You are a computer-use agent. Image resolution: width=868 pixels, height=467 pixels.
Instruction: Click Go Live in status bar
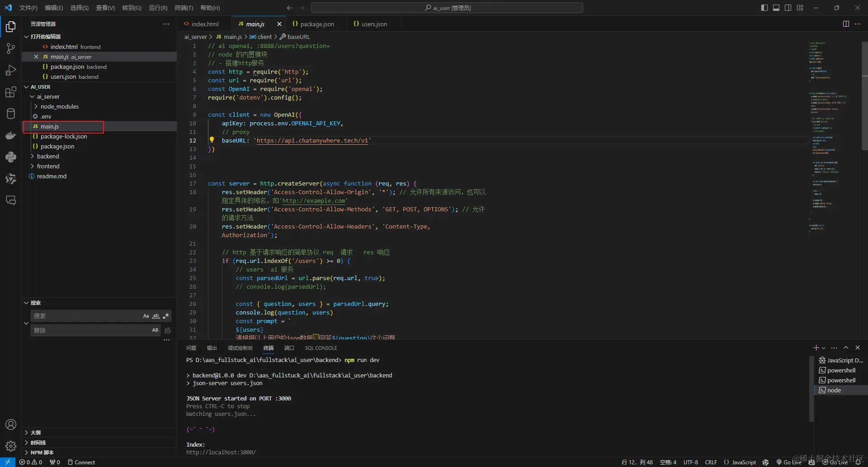789,462
